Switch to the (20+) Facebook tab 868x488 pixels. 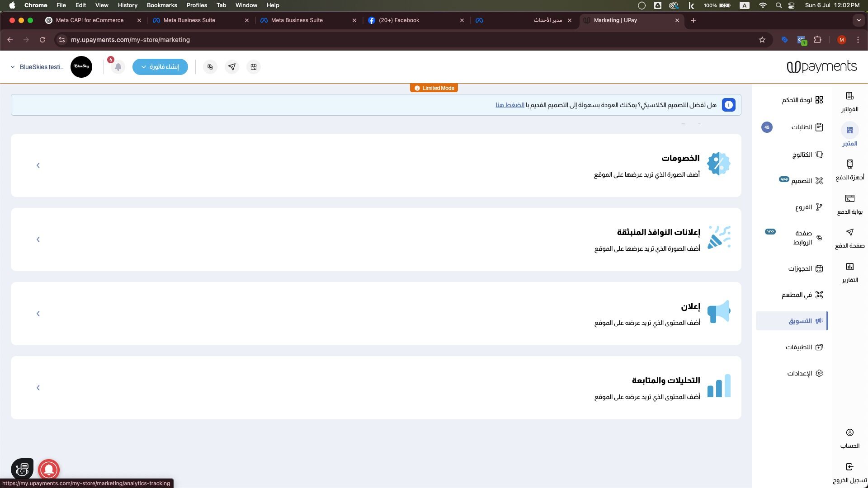click(x=399, y=20)
